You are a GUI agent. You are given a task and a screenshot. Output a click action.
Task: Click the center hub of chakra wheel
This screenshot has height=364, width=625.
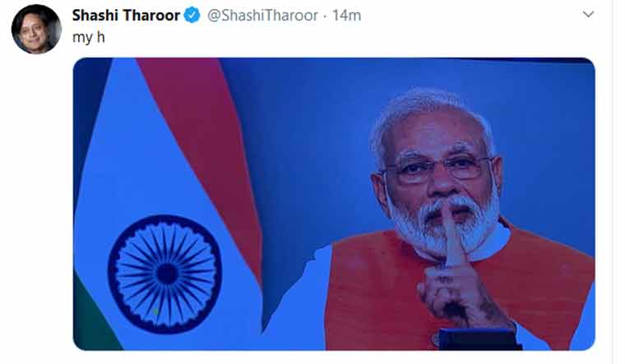pos(167,274)
